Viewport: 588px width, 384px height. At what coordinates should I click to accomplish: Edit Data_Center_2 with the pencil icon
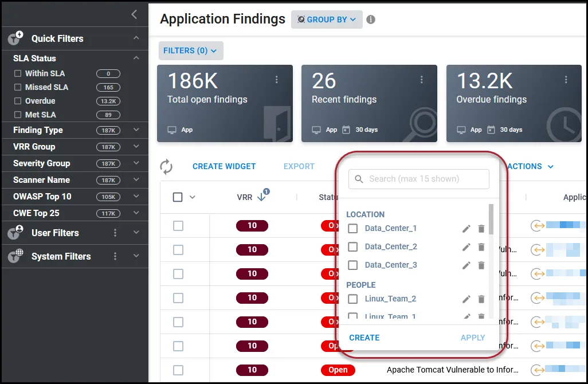(466, 247)
